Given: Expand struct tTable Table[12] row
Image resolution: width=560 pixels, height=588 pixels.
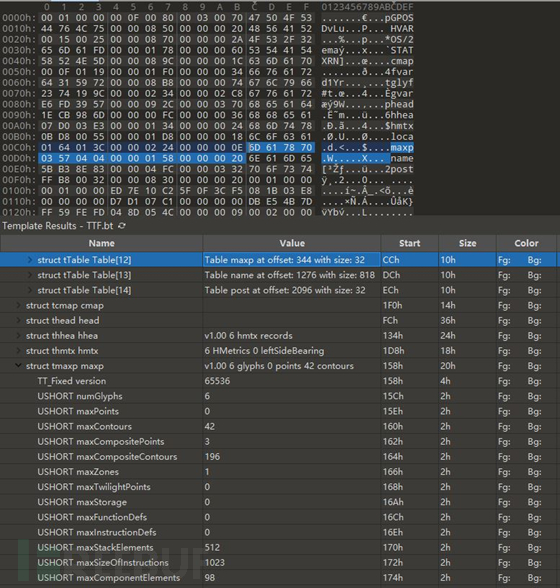Looking at the screenshot, I should [30, 260].
